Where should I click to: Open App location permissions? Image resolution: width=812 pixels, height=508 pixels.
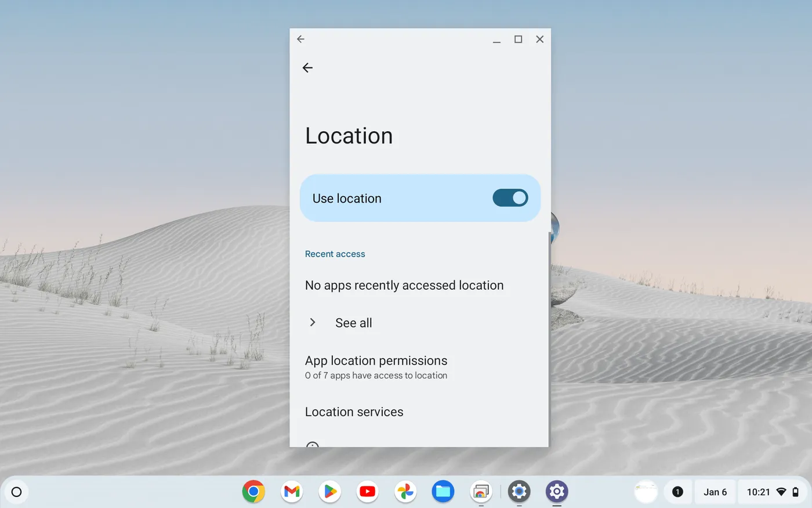[x=419, y=368]
